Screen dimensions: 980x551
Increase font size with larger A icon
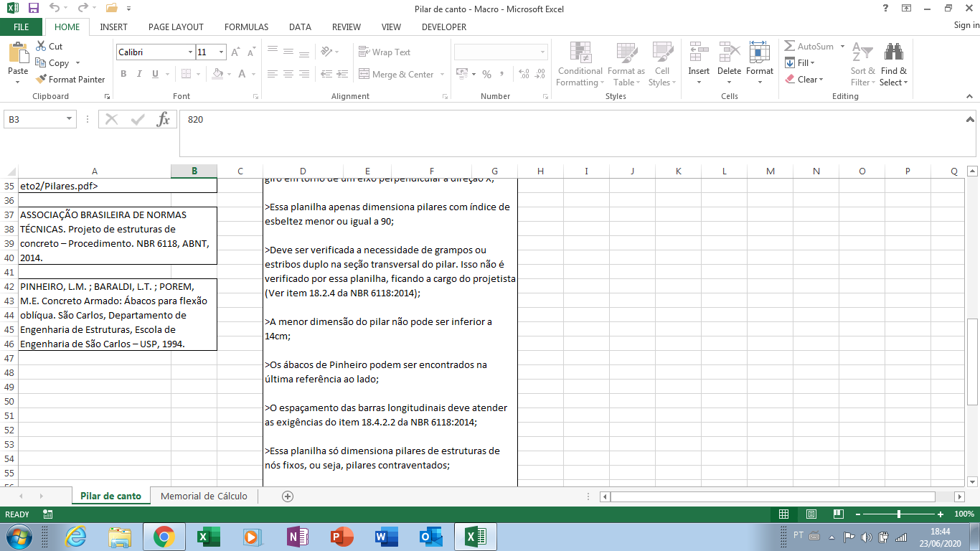[x=235, y=52]
